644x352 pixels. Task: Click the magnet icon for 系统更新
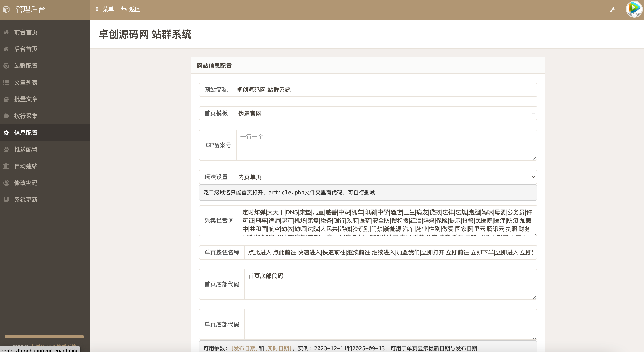[x=6, y=200]
